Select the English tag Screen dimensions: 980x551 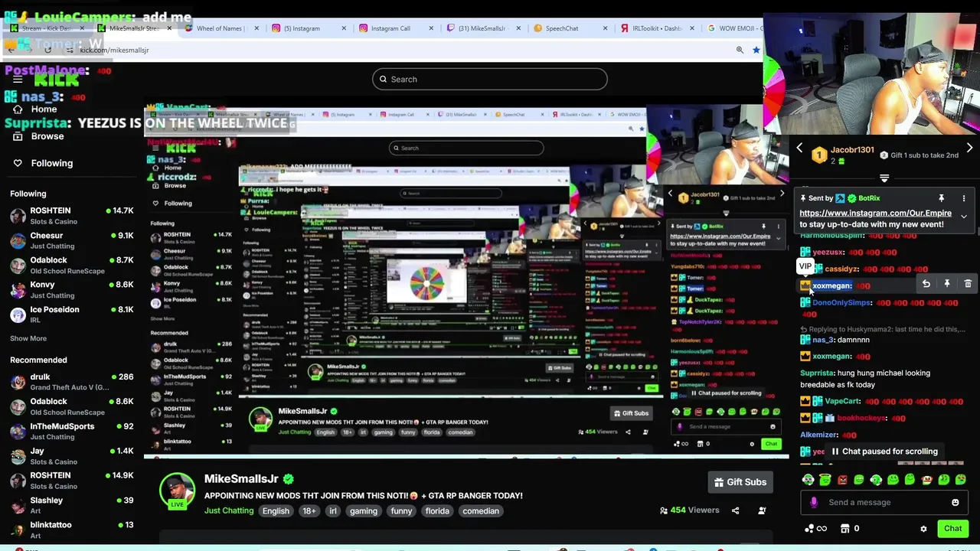276,511
